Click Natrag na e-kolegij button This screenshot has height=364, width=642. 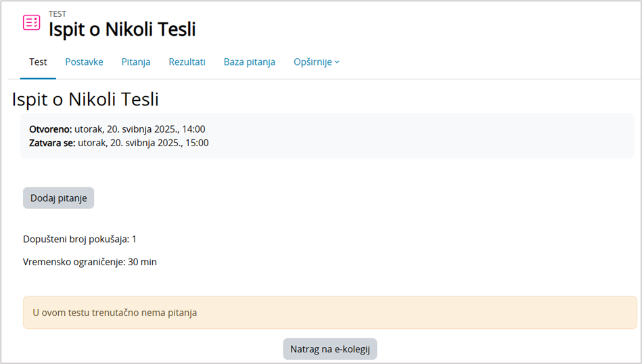click(x=329, y=349)
